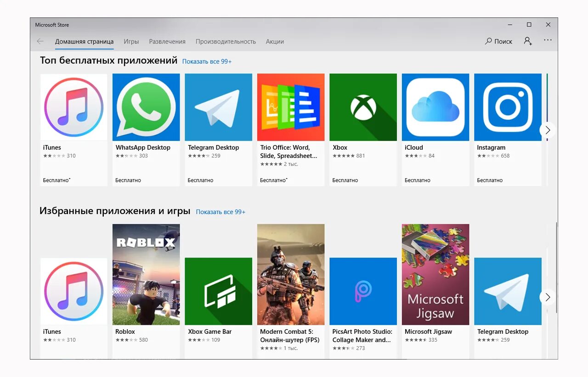Open the Xbox Game Bar icon
This screenshot has width=588, height=377.
coord(218,291)
